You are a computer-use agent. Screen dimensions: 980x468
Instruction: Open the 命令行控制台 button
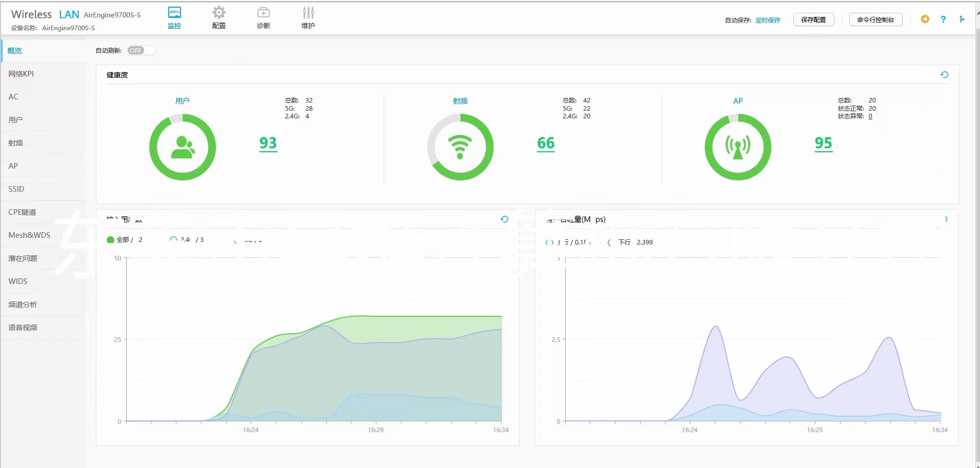(875, 20)
